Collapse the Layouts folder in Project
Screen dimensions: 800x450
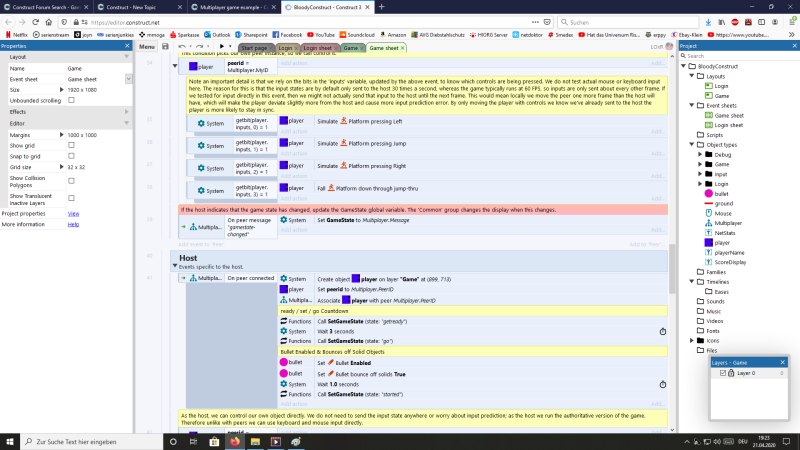(692, 76)
